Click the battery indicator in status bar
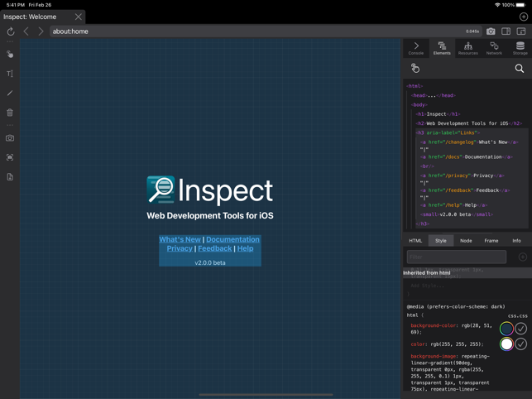This screenshot has width=532, height=399. (520, 5)
